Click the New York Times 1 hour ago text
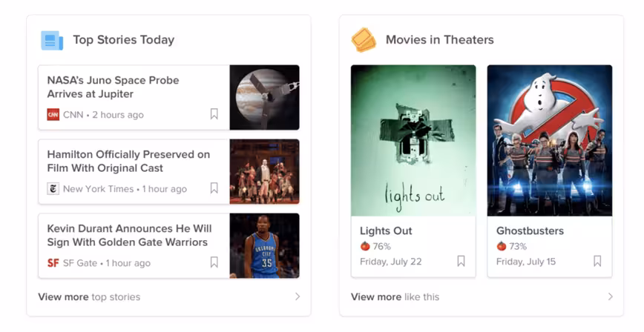This screenshot has width=644, height=332. tap(125, 189)
